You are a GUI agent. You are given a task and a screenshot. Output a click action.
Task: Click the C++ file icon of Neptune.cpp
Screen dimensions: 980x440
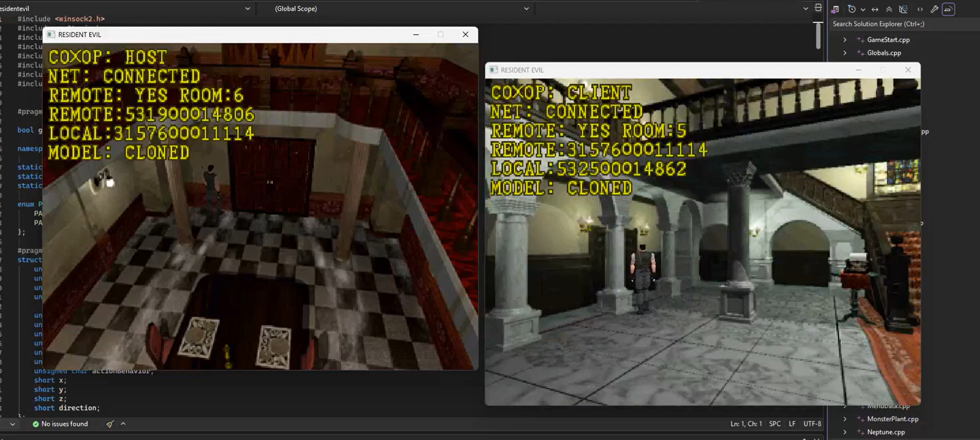860,432
